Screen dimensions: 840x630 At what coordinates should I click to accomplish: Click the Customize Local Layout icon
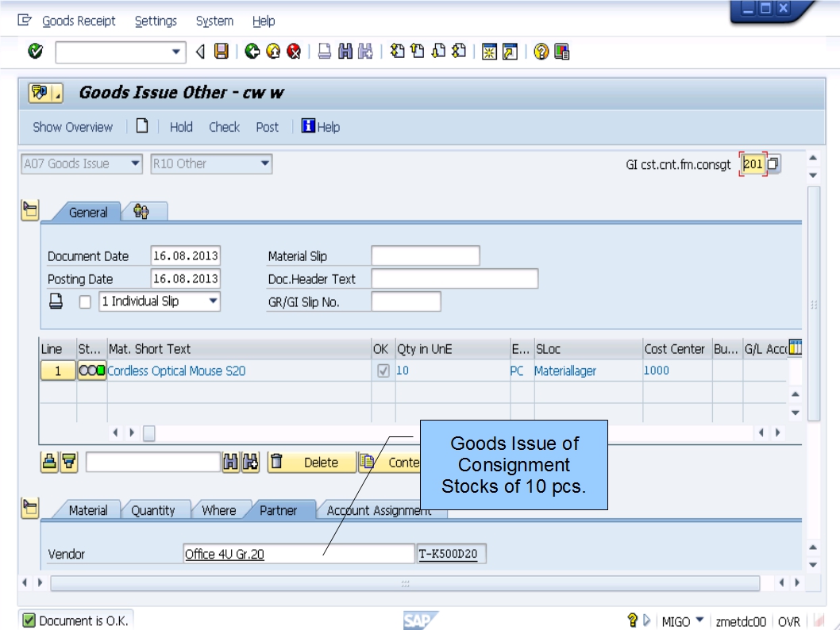562,52
